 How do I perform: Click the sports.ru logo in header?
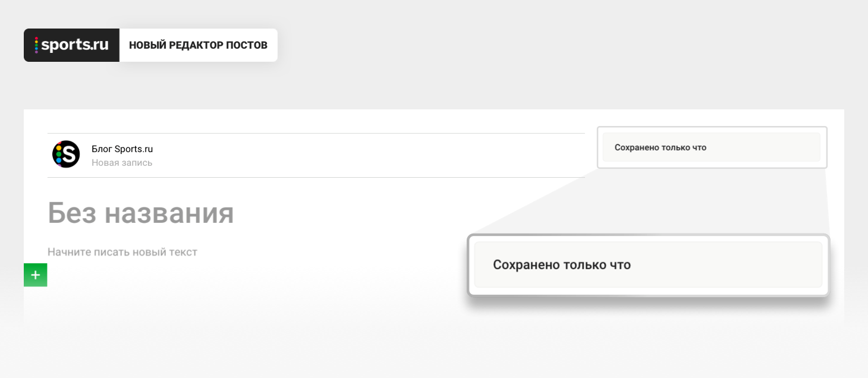coord(71,45)
